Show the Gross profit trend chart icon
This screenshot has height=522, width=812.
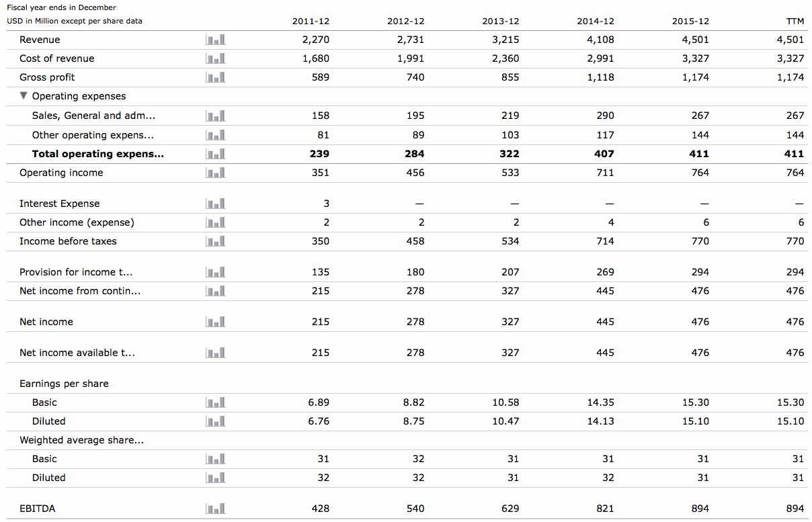(x=215, y=77)
